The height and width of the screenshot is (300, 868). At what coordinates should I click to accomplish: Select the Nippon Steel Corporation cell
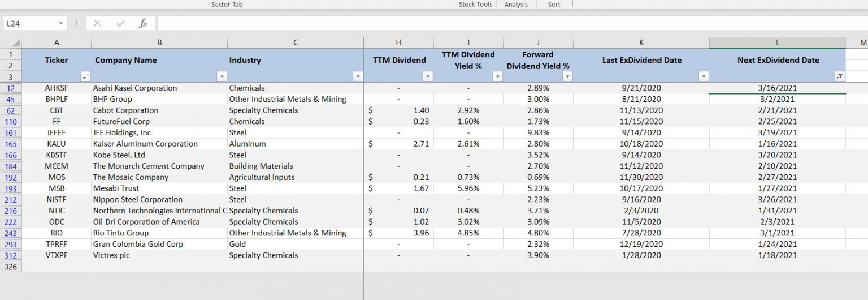159,199
